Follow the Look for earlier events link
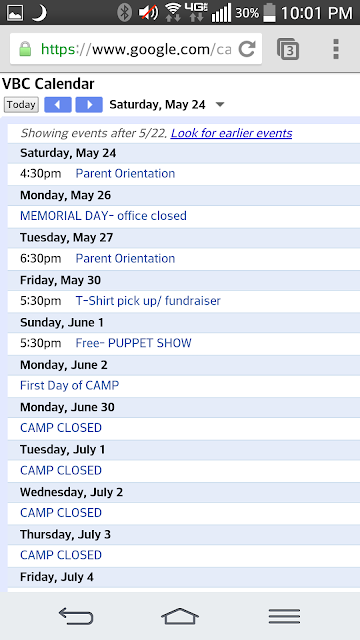 pos(231,133)
